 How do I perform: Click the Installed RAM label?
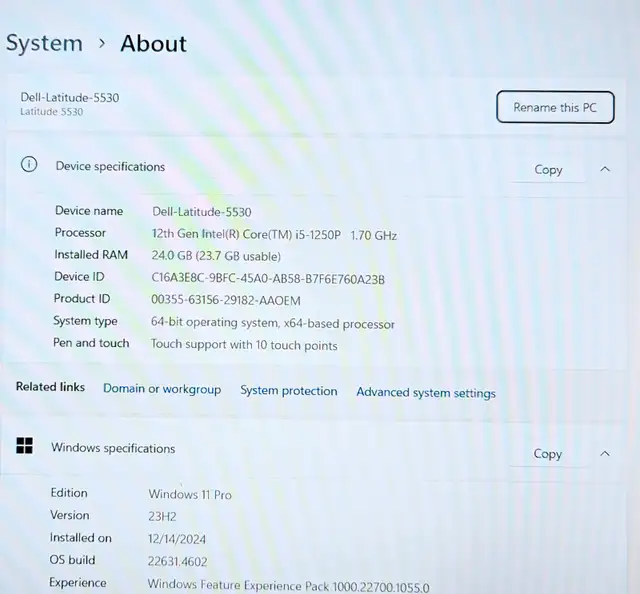click(x=91, y=254)
